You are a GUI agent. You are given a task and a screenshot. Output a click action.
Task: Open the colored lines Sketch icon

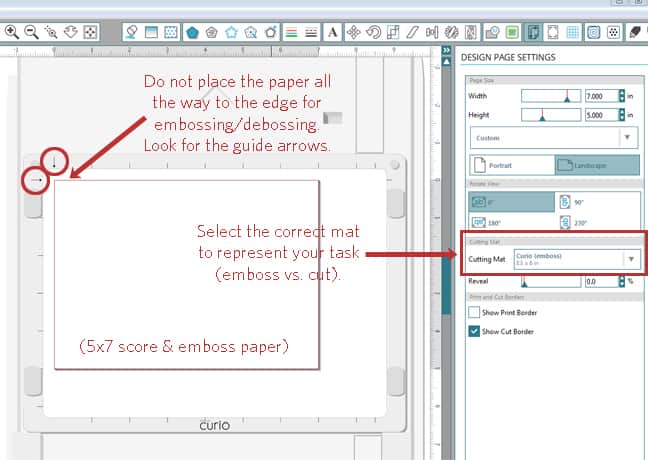[x=292, y=32]
